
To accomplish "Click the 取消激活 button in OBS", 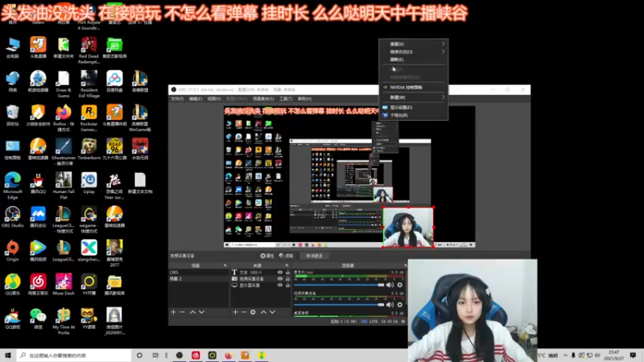I will click(x=315, y=256).
